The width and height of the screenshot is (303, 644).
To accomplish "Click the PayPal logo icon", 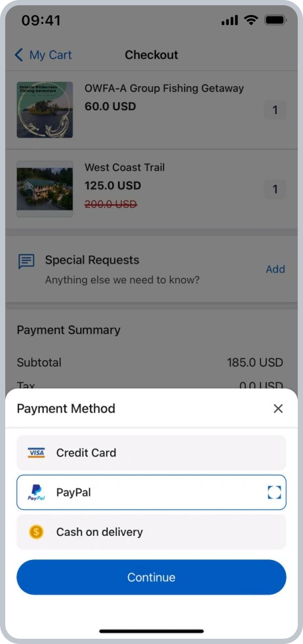I will (x=36, y=493).
